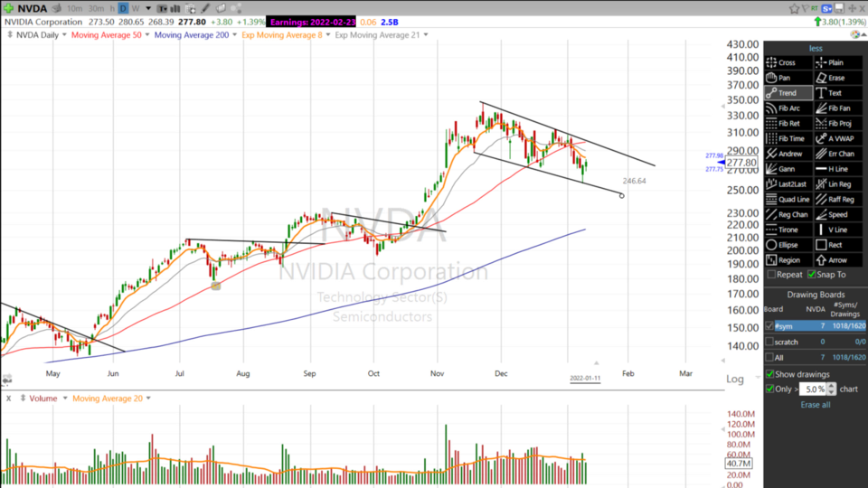Click the pencil drawing-tools icon
This screenshot has width=868, height=488.
(205, 8)
